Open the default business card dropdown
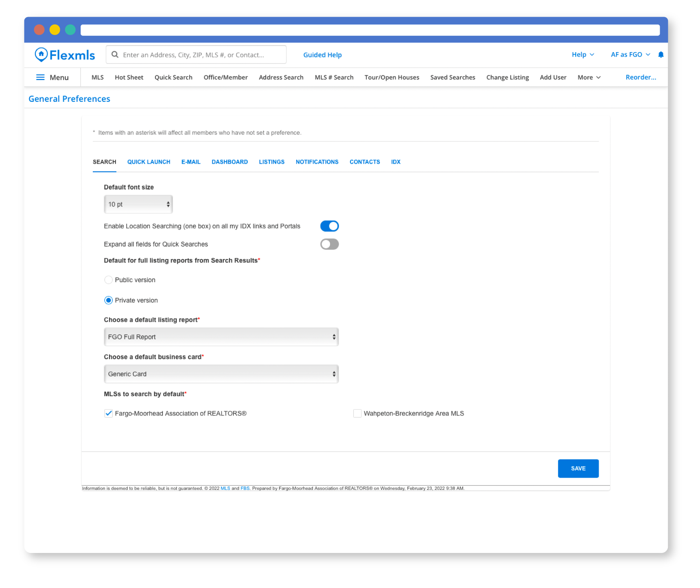This screenshot has height=588, width=700. (221, 374)
